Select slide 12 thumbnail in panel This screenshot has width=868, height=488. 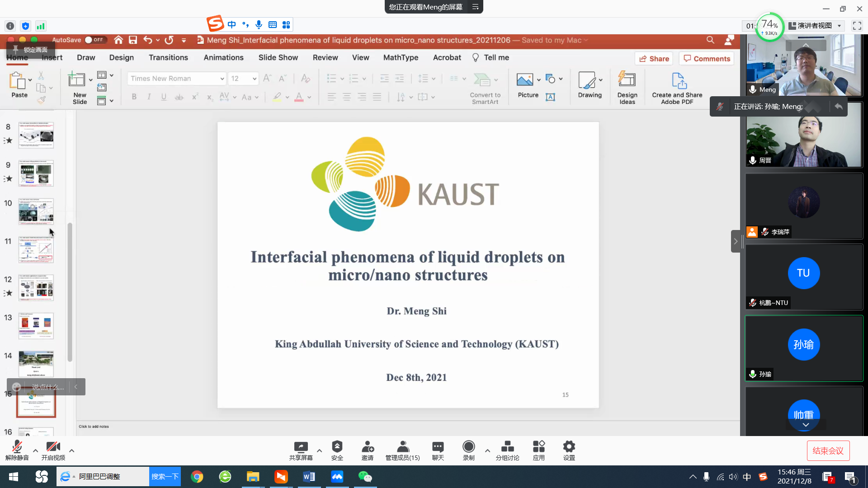pos(36,288)
